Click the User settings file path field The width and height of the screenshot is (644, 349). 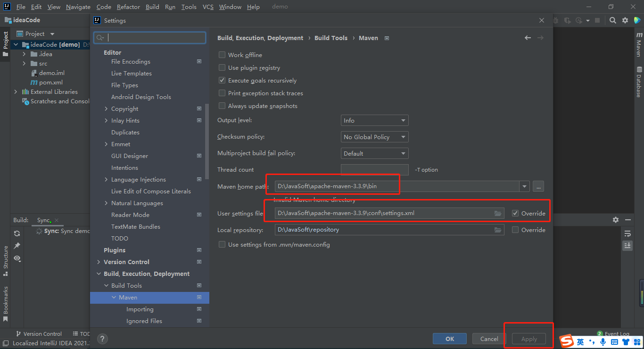[x=389, y=213]
